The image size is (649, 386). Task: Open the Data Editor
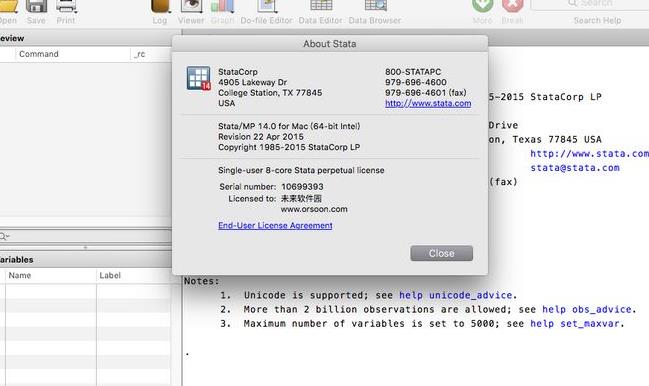[321, 6]
